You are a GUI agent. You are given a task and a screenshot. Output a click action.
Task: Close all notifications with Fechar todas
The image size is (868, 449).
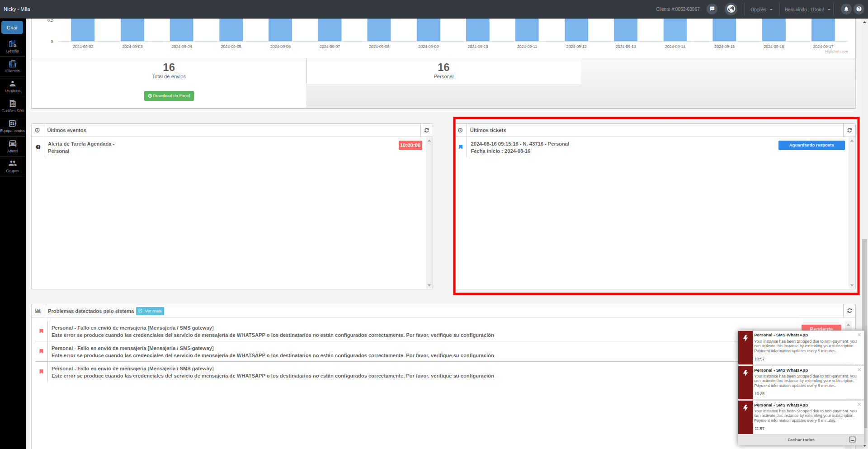pos(801,440)
